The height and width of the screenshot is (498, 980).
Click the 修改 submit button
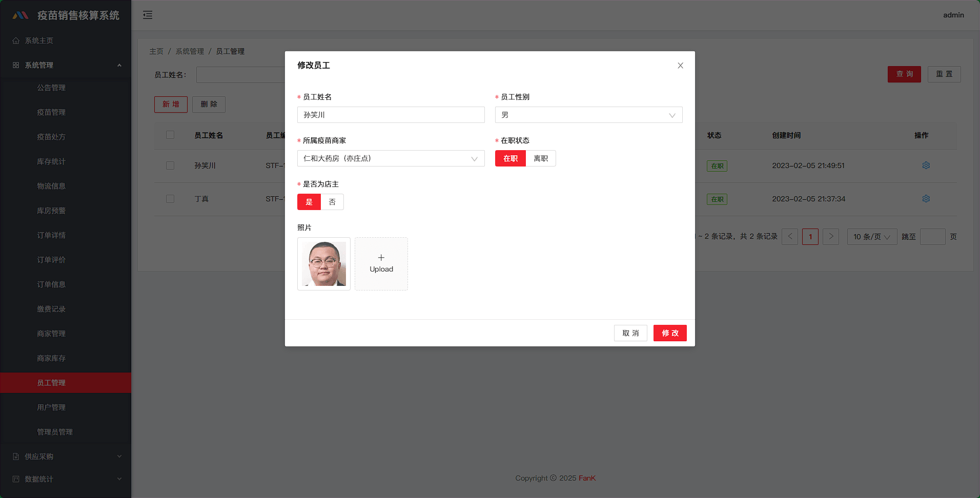coord(669,333)
